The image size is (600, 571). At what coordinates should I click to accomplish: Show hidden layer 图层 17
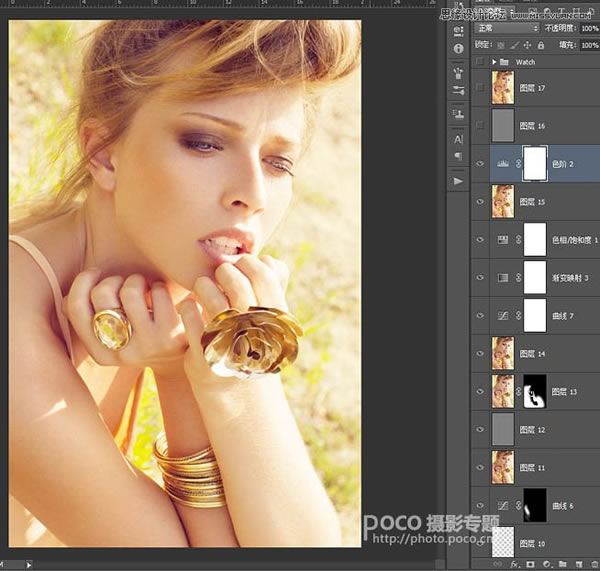479,88
